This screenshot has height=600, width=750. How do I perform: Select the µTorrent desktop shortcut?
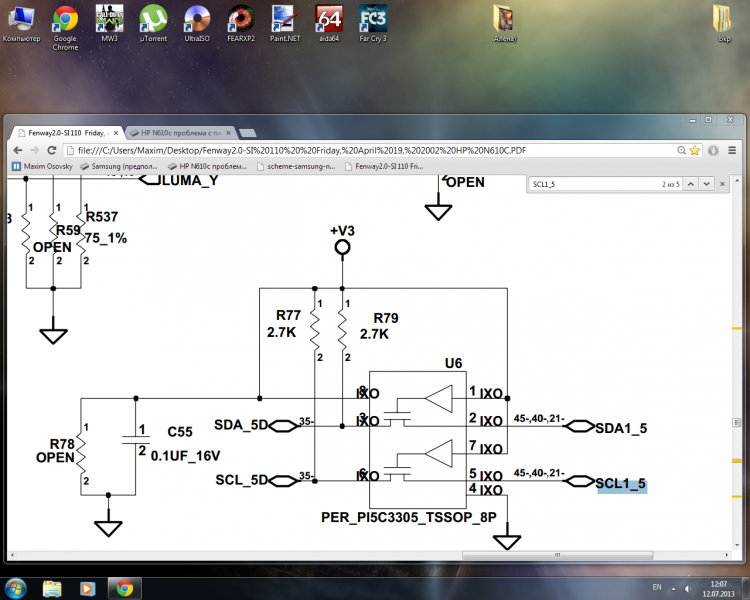pyautogui.click(x=153, y=25)
